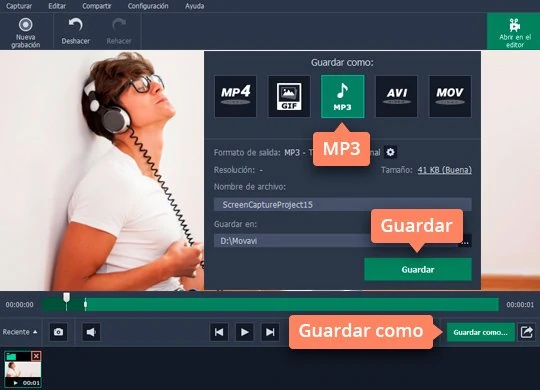
Task: Open the Capturar menu
Action: [x=19, y=6]
